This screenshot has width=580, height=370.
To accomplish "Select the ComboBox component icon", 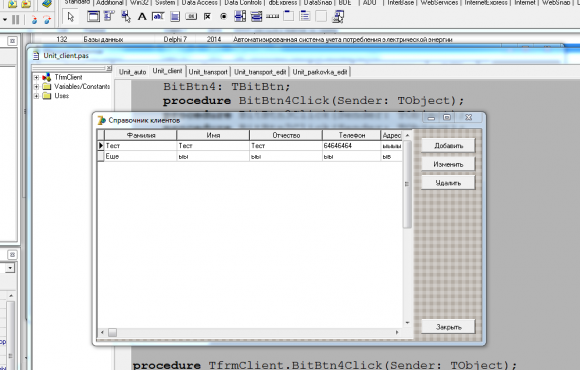I will [256, 17].
